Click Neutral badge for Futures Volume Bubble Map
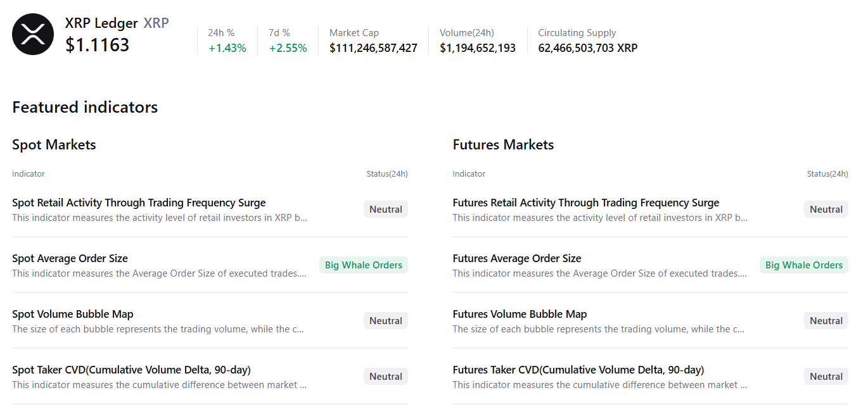The height and width of the screenshot is (414, 868). point(826,321)
